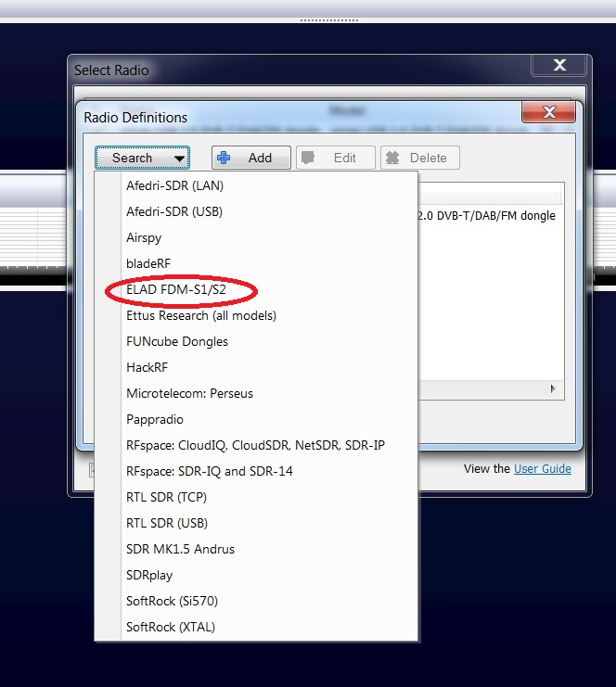Click the Delete button's grey icon

coord(392,158)
